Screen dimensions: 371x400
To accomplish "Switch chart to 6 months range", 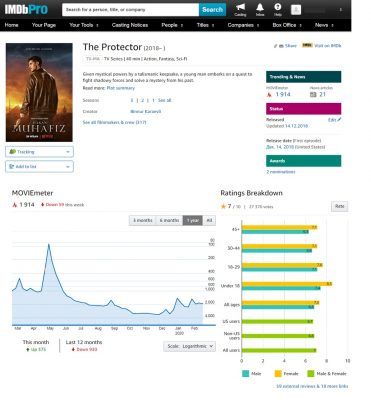I will tap(169, 220).
